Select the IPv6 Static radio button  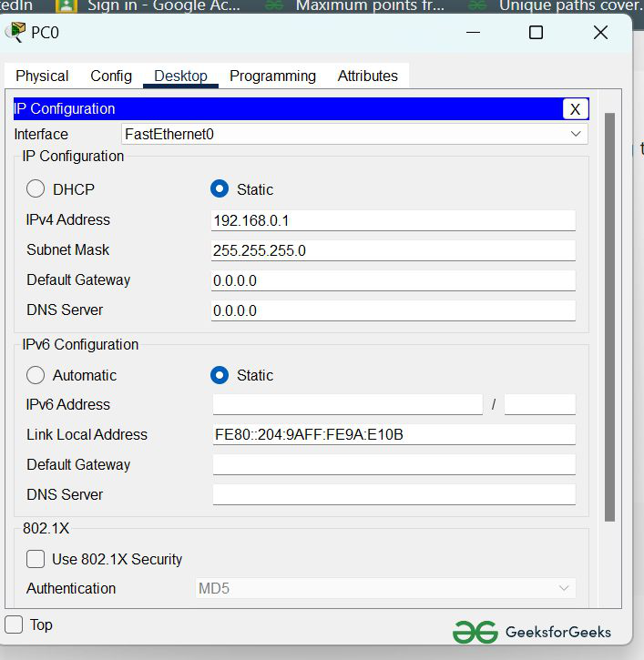pyautogui.click(x=220, y=375)
